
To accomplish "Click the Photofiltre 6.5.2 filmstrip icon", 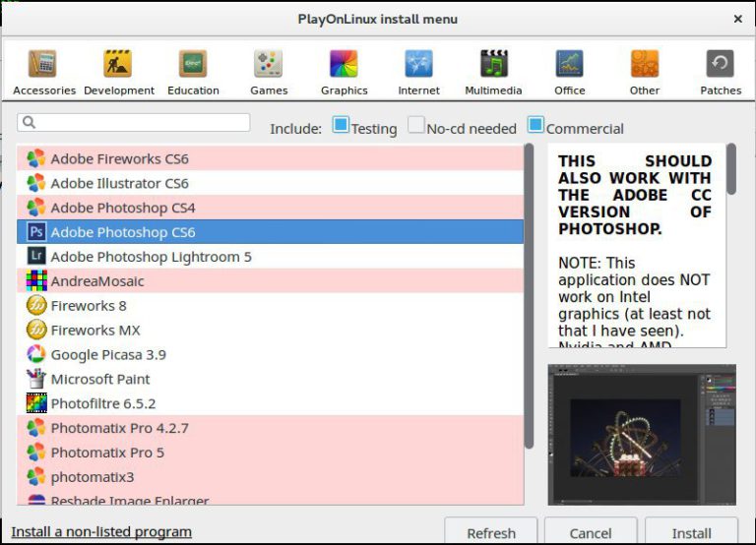I will [36, 402].
